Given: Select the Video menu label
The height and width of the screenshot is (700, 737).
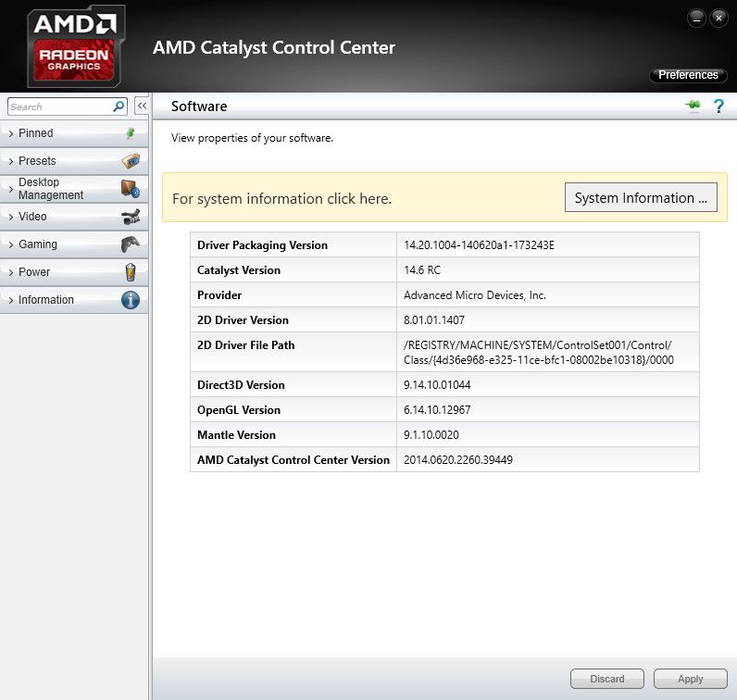Looking at the screenshot, I should pyautogui.click(x=32, y=217).
